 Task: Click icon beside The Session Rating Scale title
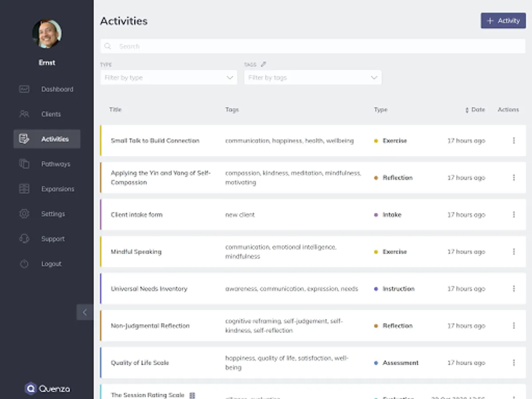[x=192, y=395]
